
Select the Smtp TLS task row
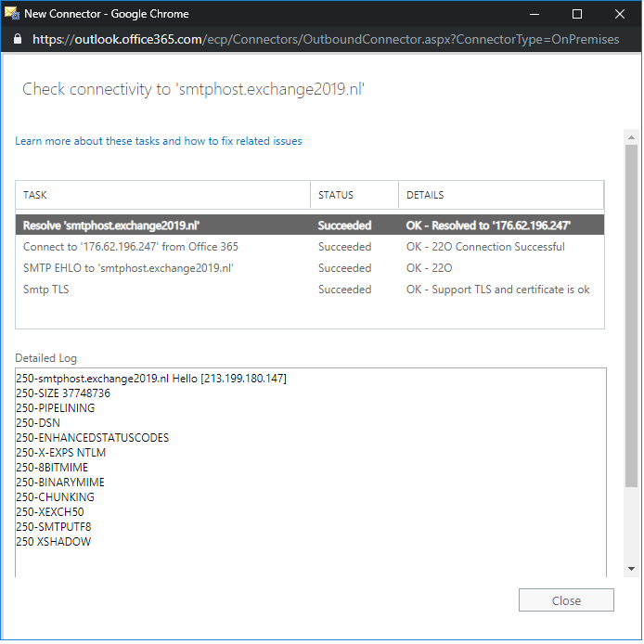click(x=46, y=290)
